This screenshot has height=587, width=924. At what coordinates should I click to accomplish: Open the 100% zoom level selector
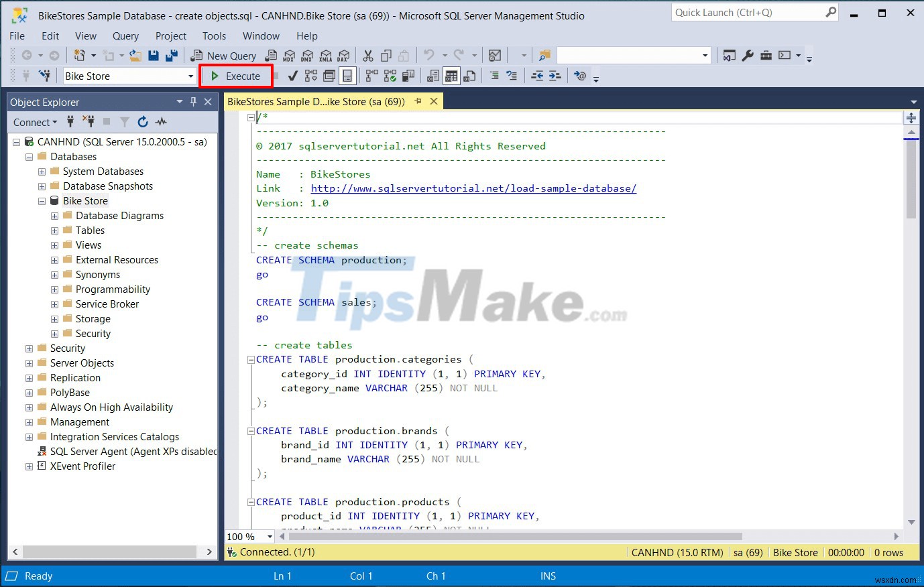click(x=270, y=536)
